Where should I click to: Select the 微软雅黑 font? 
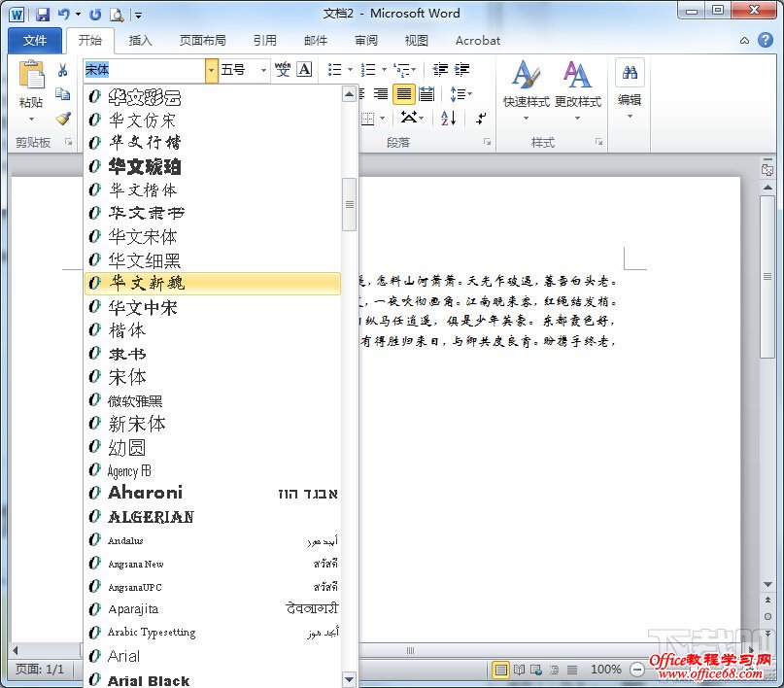[213, 401]
